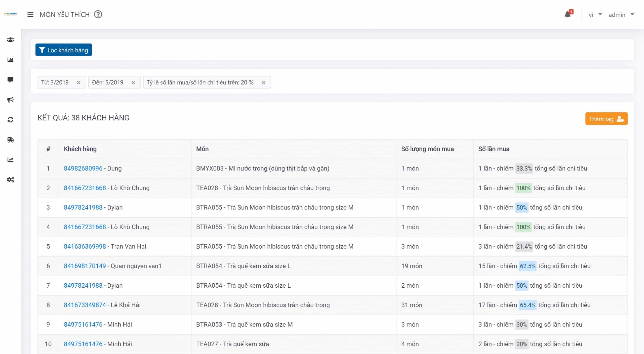Click the 'Lọc khách hàng' filter button
Screen dimensions: 644x354
[x=64, y=50]
